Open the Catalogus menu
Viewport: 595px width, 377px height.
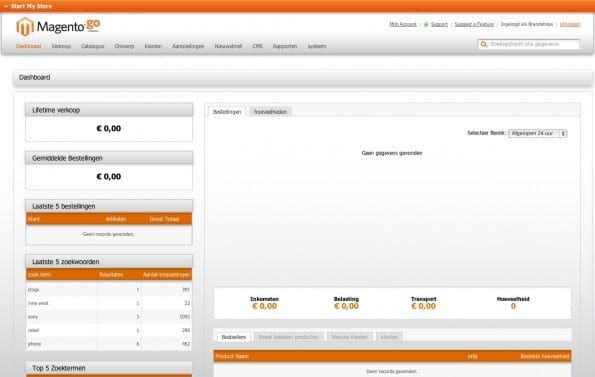pos(93,46)
